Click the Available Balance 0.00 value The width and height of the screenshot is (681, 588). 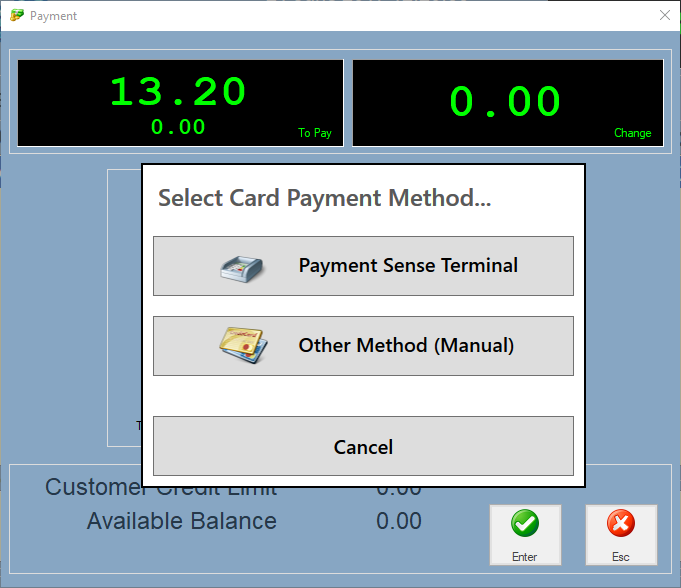399,521
